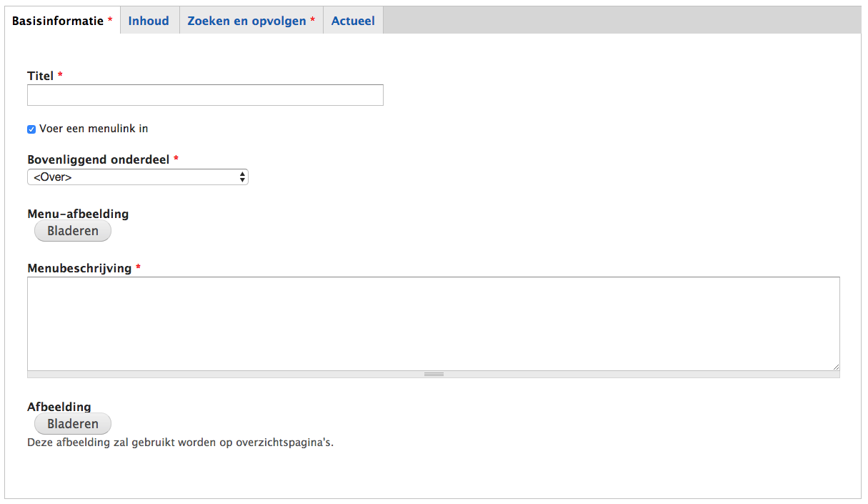This screenshot has height=504, width=868.
Task: Click the up-down arrows on the <Over> select
Action: (243, 177)
